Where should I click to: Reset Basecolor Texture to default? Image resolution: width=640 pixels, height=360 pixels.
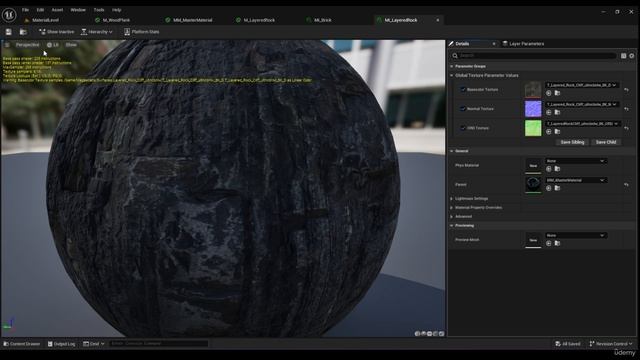coord(627,89)
